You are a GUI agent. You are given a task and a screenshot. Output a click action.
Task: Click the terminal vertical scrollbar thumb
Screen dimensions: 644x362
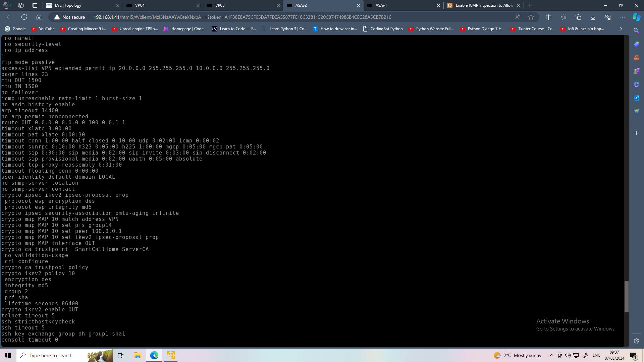pos(626,296)
